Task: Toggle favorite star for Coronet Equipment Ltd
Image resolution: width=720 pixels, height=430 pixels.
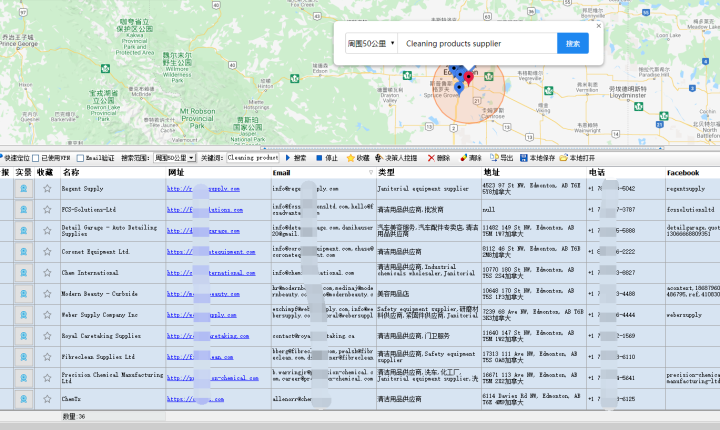Action: pos(47,252)
